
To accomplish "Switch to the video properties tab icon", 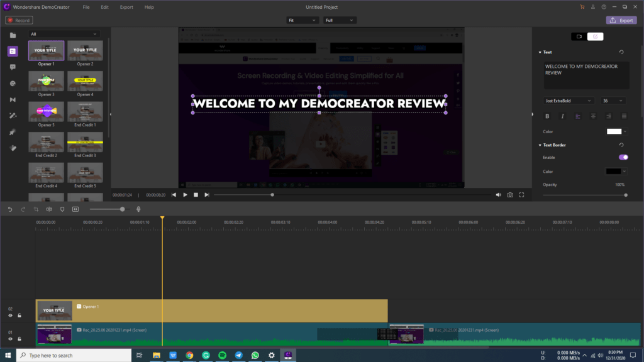I will tap(579, 36).
